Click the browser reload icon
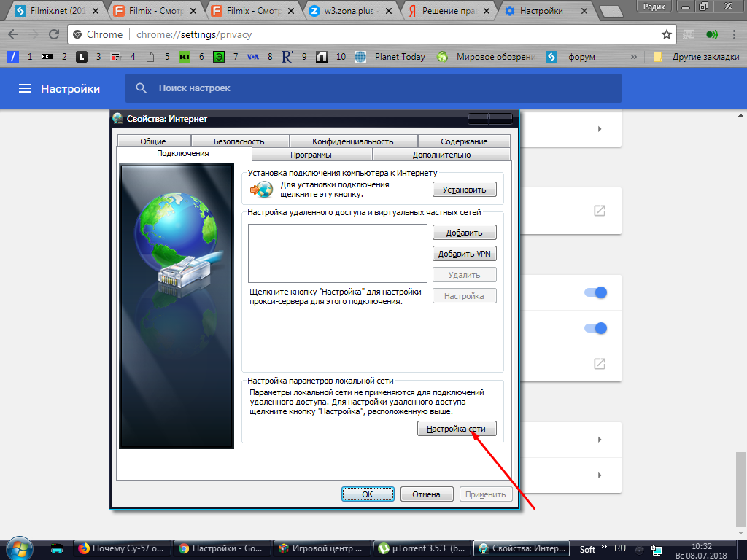 pyautogui.click(x=53, y=34)
